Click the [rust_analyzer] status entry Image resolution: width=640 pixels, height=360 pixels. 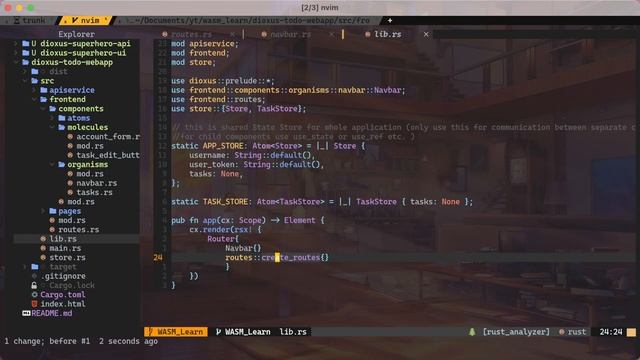516,332
